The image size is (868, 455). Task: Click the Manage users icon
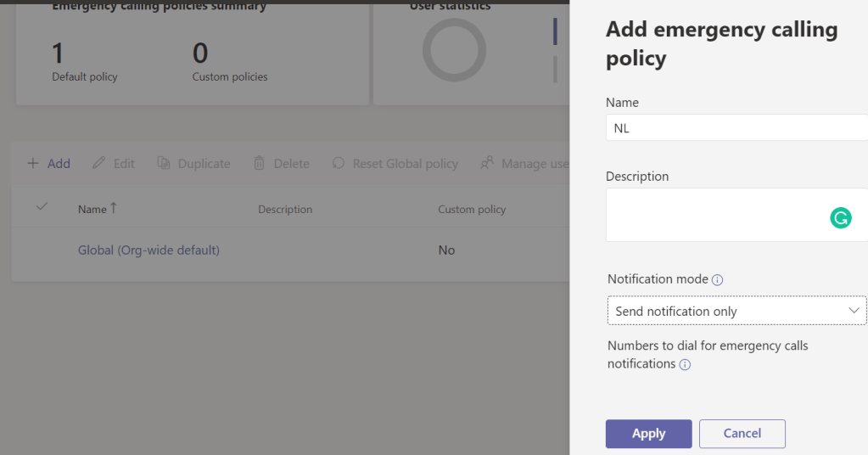pos(487,164)
